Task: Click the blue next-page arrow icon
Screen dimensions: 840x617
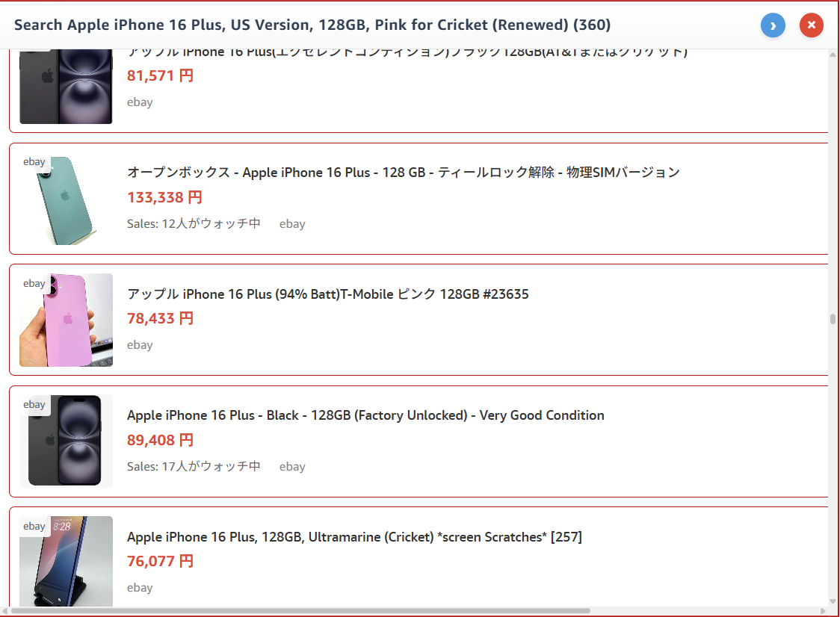Action: [773, 25]
